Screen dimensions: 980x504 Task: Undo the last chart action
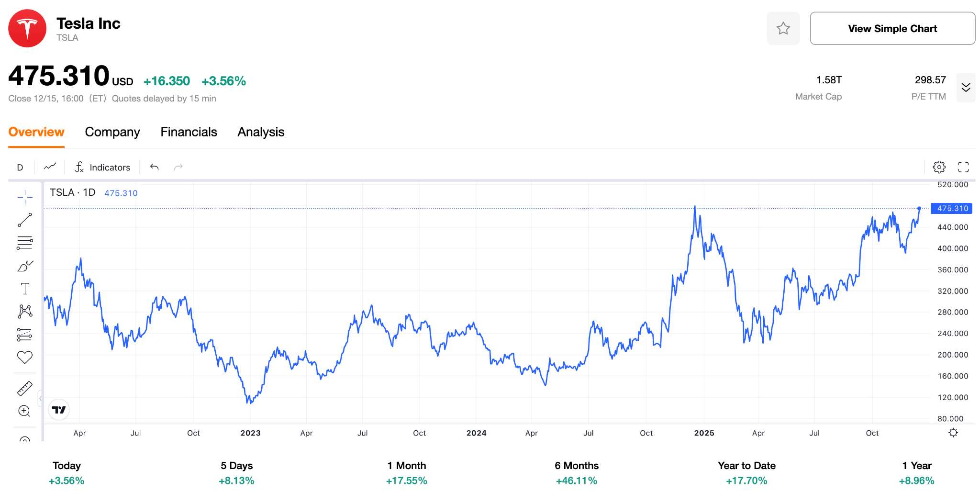coord(154,167)
